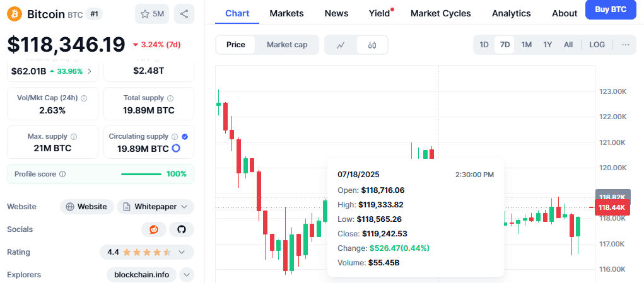The image size is (644, 283).
Task: Expand the Explorers list chevron
Action: 187,274
